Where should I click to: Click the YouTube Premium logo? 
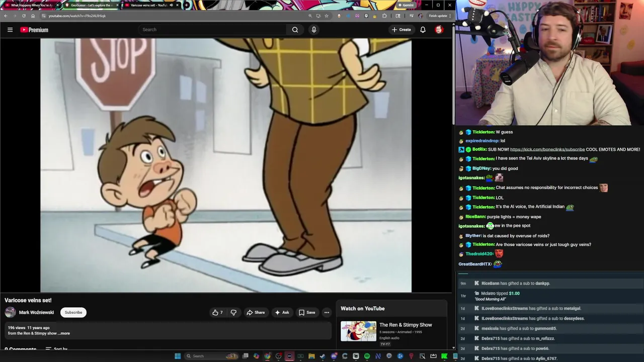(34, 30)
